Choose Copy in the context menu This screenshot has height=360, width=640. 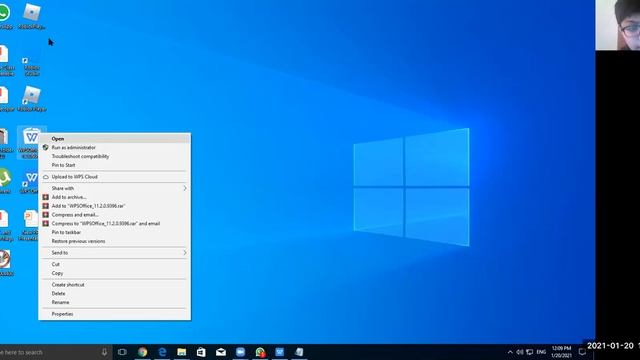click(114, 273)
